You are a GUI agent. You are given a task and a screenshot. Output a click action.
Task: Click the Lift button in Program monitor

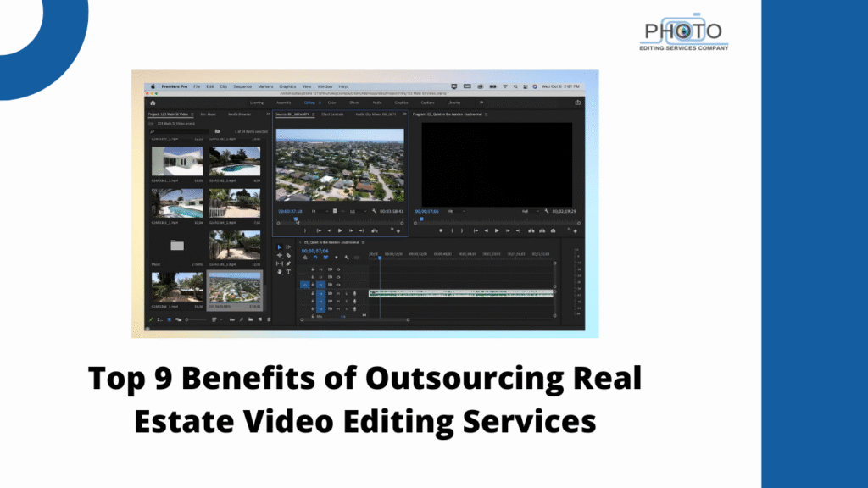click(531, 230)
